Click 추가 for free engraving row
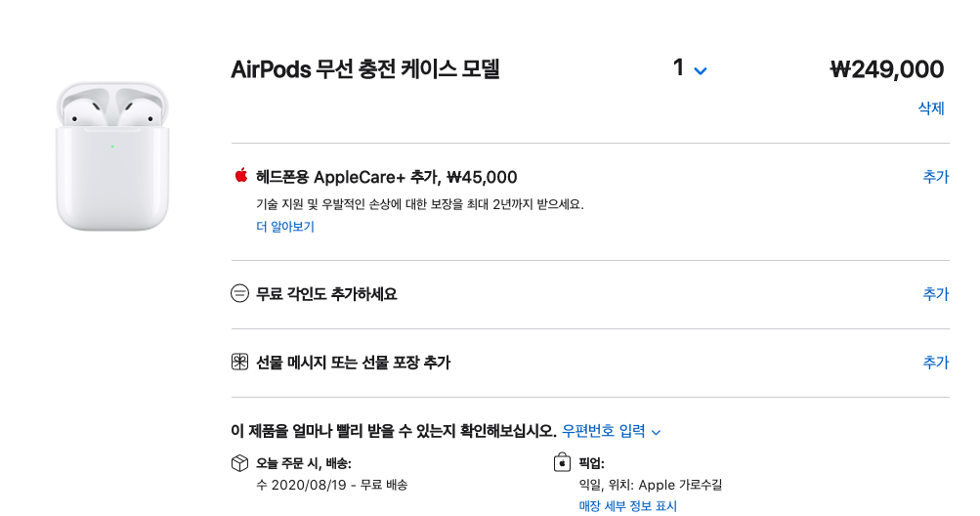The width and height of the screenshot is (980, 516). click(936, 294)
